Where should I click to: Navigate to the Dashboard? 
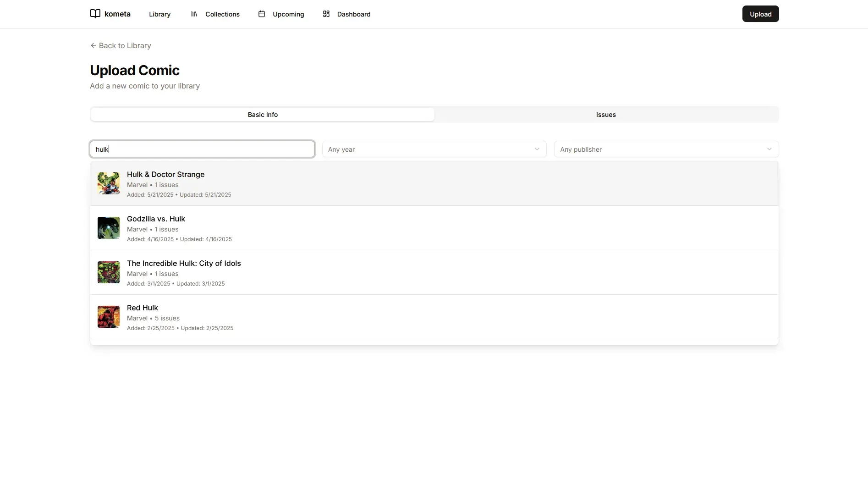click(346, 14)
